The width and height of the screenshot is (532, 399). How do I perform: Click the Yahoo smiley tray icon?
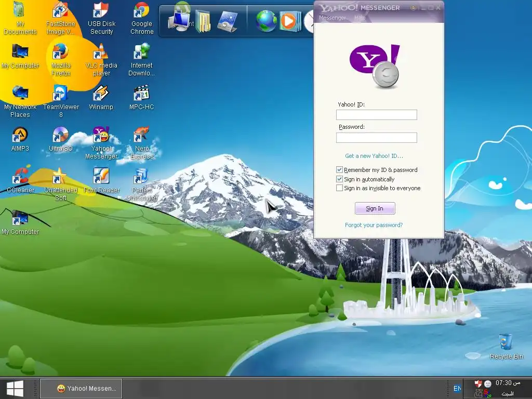pyautogui.click(x=487, y=384)
